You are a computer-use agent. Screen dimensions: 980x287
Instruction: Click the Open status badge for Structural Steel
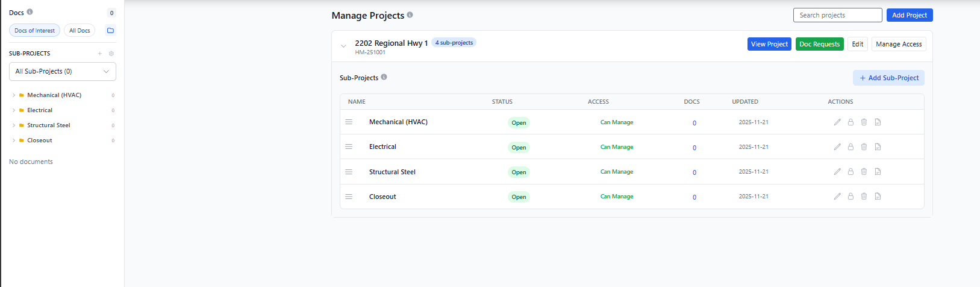click(x=519, y=172)
